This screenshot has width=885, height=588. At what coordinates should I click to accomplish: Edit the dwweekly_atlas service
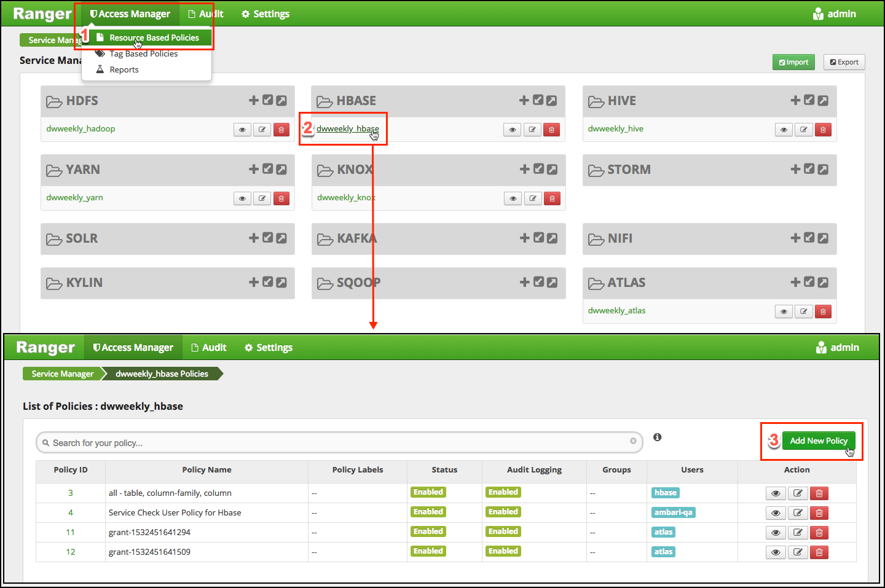[x=804, y=312]
